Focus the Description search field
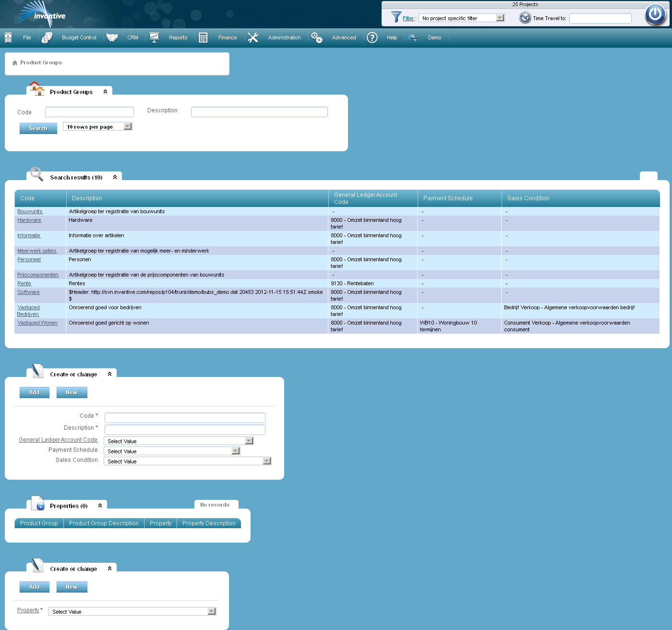 tap(259, 112)
